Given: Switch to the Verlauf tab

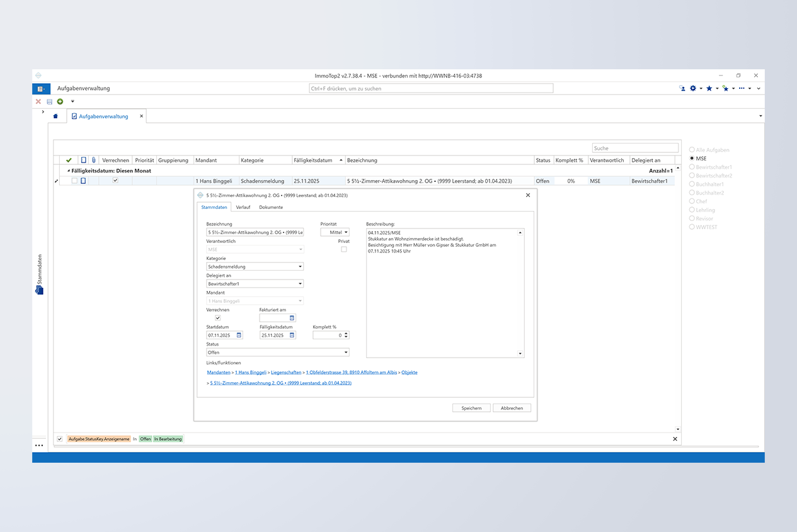Looking at the screenshot, I should (243, 207).
